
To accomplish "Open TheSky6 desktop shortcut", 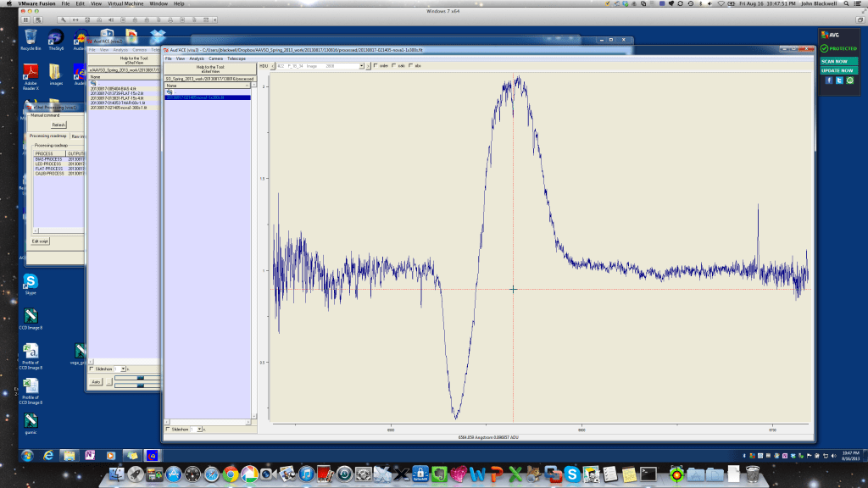I will click(56, 37).
